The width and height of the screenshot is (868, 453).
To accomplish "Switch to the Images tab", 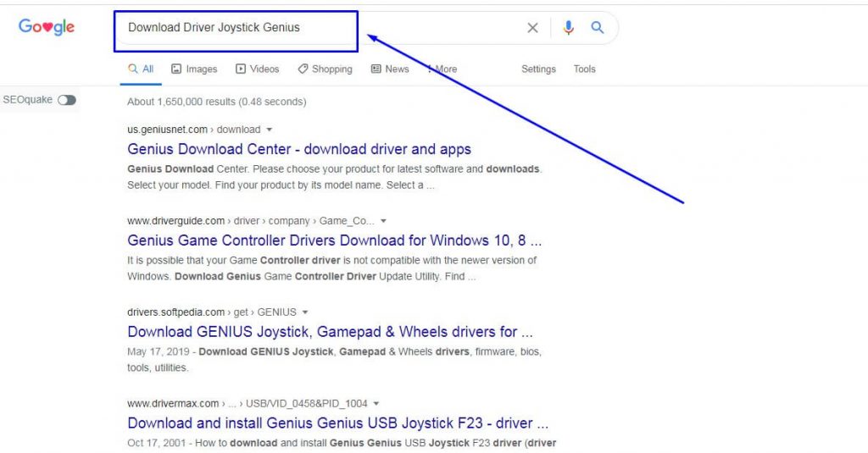I will [194, 69].
